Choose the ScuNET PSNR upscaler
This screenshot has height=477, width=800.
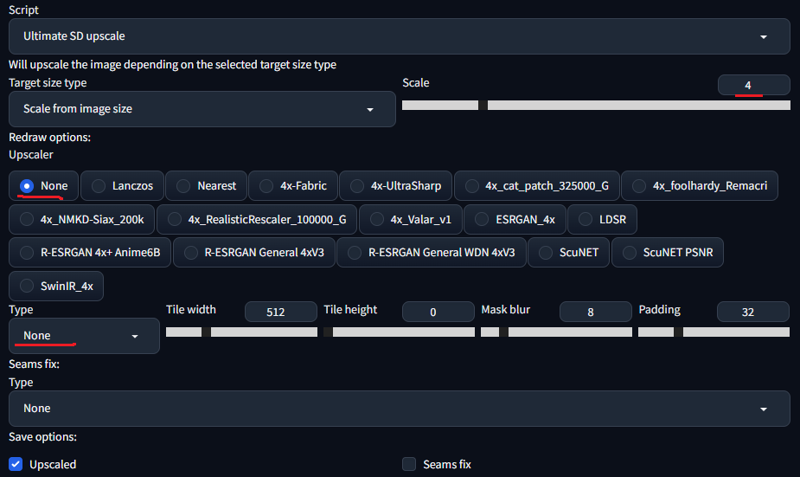667,253
